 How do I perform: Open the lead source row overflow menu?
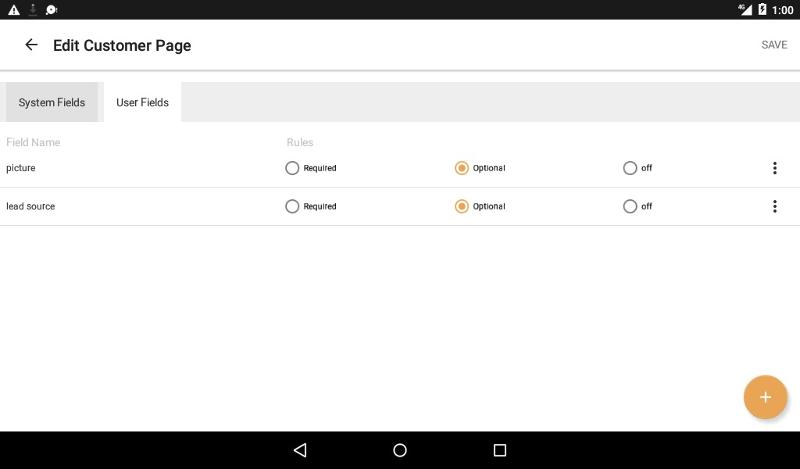coord(774,206)
